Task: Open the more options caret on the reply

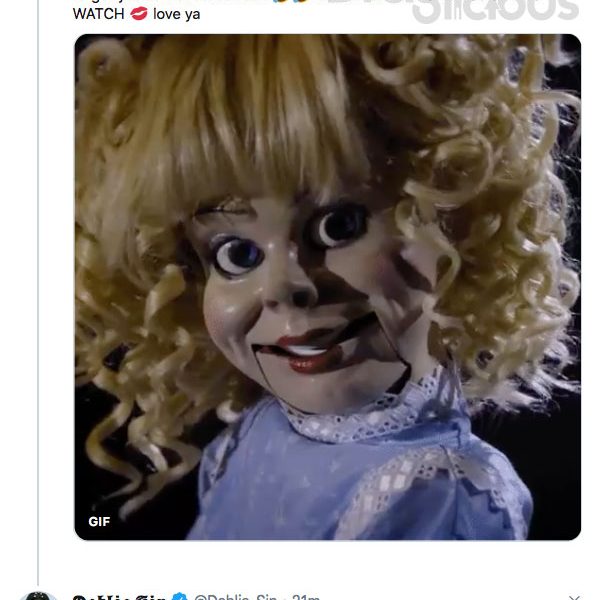Action: pyautogui.click(x=574, y=597)
